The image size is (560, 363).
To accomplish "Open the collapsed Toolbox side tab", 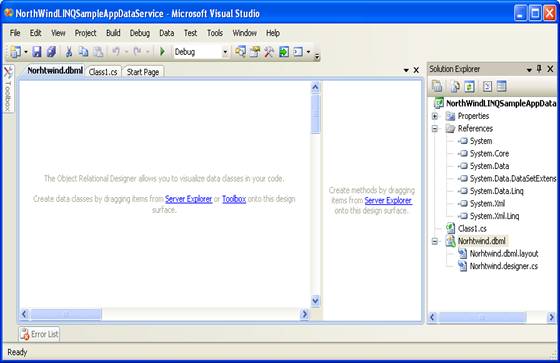I will [8, 89].
